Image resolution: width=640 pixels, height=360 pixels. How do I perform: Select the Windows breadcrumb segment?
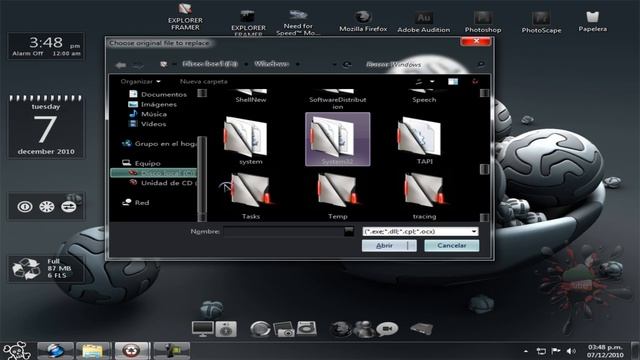(271, 64)
